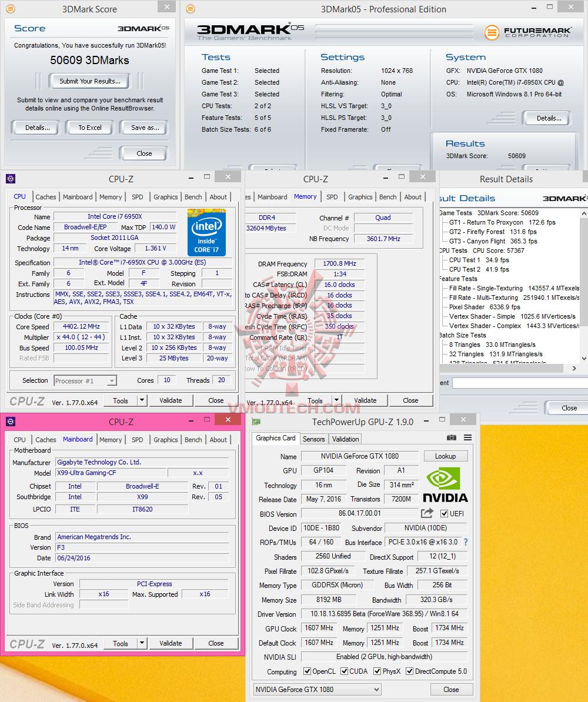Open the Tools dropdown arrow in CPU-Z Mainboard window
Viewport: 588px width, 702px height.
[x=142, y=643]
